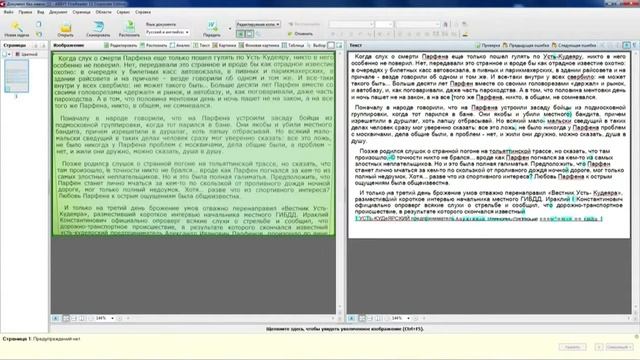
Task: Click the zoom strip to show enlarged image
Action: pos(344,329)
